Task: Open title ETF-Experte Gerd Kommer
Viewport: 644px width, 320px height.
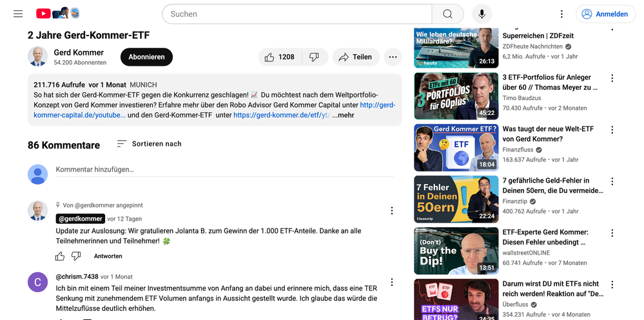Action: [x=545, y=237]
